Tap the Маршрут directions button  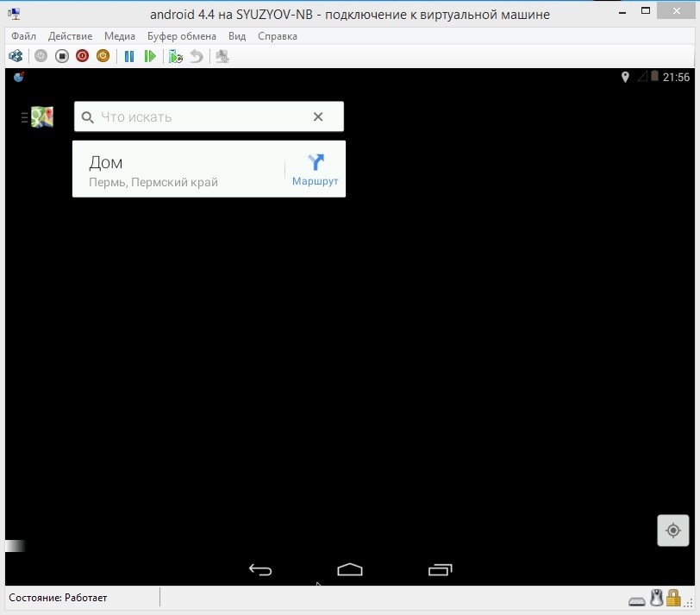[x=315, y=170]
